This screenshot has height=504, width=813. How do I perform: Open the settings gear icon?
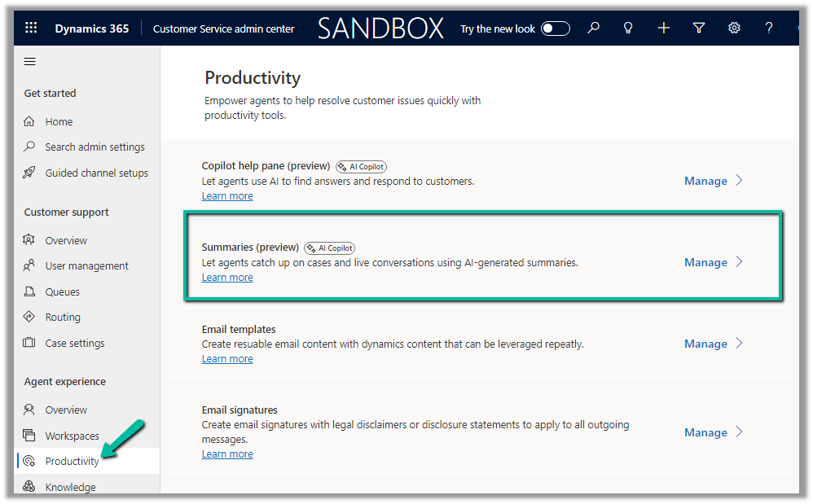pyautogui.click(x=734, y=28)
